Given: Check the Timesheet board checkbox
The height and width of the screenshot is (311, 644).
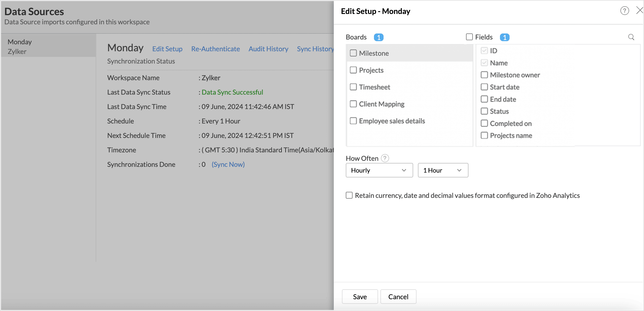Looking at the screenshot, I should point(353,87).
